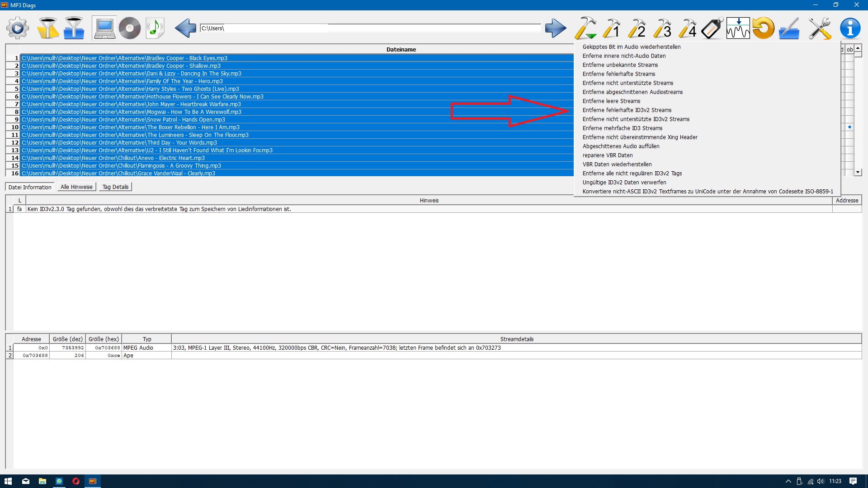This screenshot has height=488, width=868.
Task: Toggle the file view laptop icon
Action: (104, 28)
